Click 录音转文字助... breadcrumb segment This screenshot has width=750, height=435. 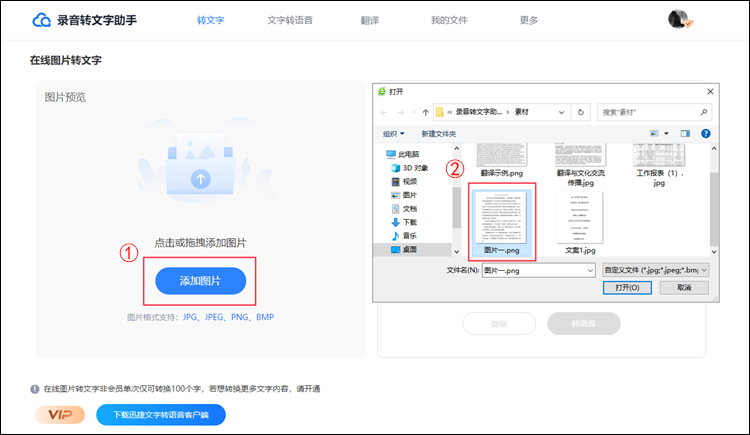pyautogui.click(x=478, y=112)
